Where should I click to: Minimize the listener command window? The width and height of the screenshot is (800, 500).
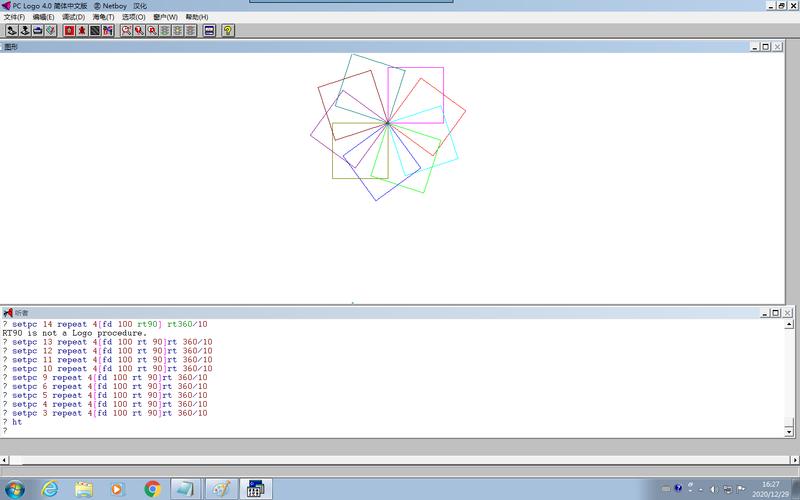coord(765,313)
